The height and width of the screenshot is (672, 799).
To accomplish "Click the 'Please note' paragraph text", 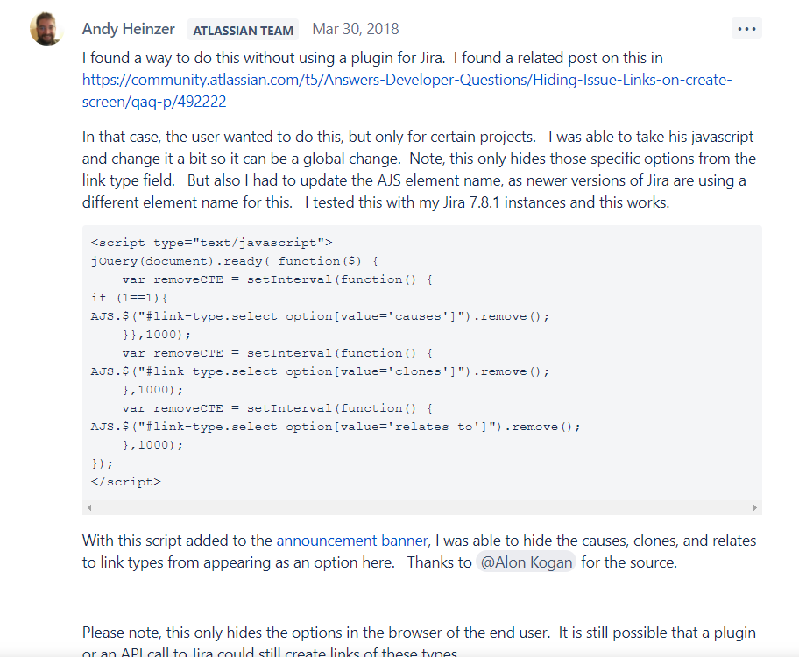I will pos(419,642).
